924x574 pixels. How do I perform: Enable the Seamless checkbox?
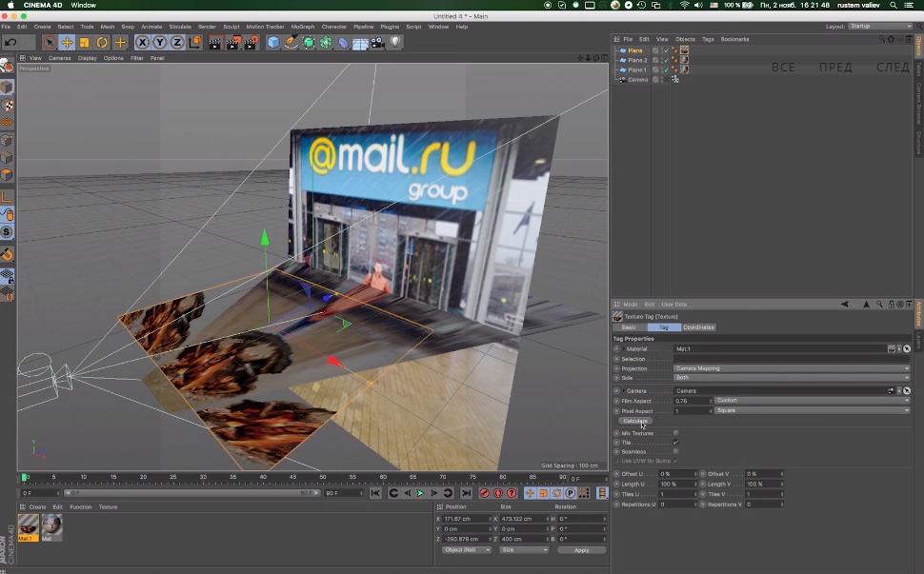pos(676,451)
